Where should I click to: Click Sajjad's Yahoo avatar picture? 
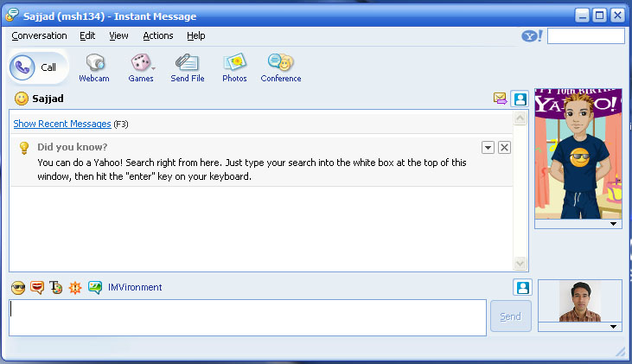[578, 154]
